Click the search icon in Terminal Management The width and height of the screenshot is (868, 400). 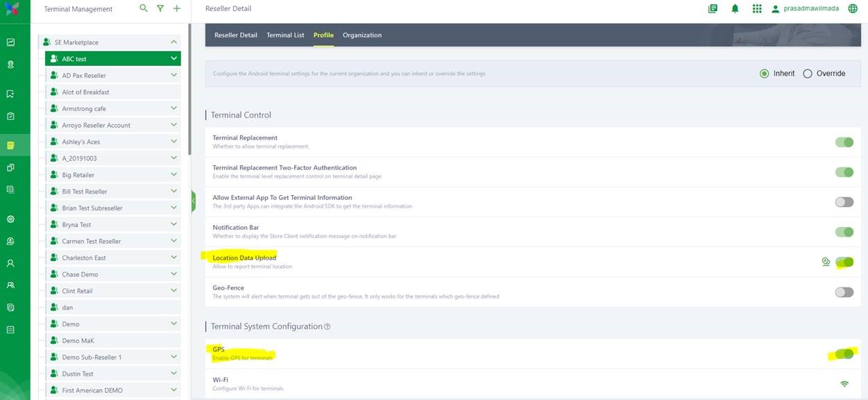coord(144,8)
